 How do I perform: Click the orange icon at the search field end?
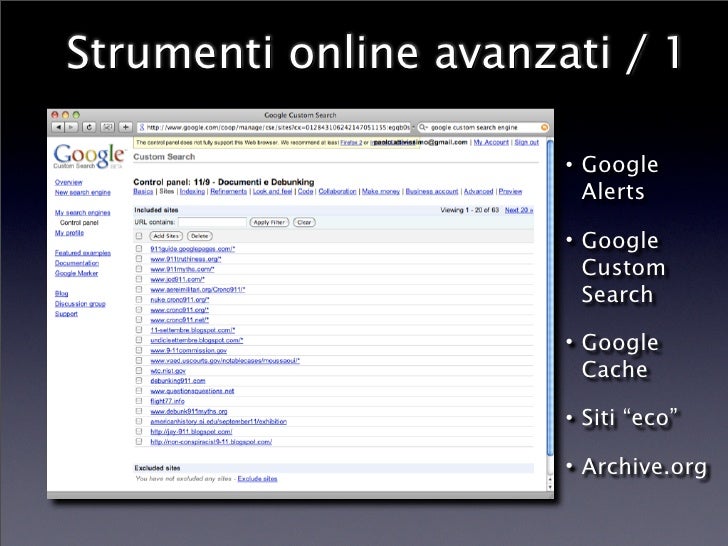pos(544,127)
